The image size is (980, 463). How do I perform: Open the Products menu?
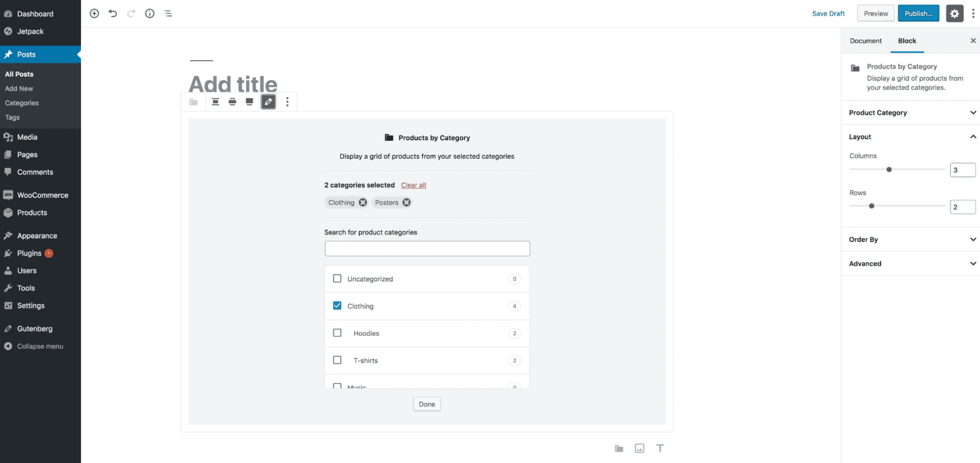coord(40,213)
